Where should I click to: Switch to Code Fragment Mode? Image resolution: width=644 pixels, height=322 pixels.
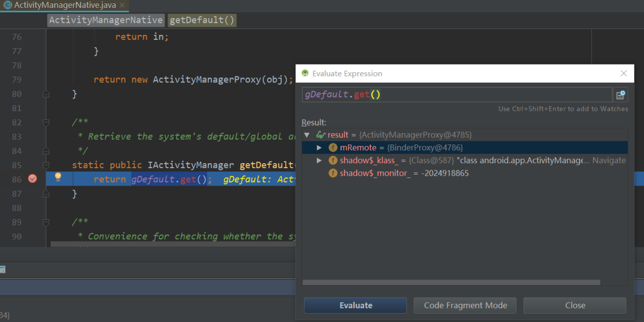click(465, 305)
